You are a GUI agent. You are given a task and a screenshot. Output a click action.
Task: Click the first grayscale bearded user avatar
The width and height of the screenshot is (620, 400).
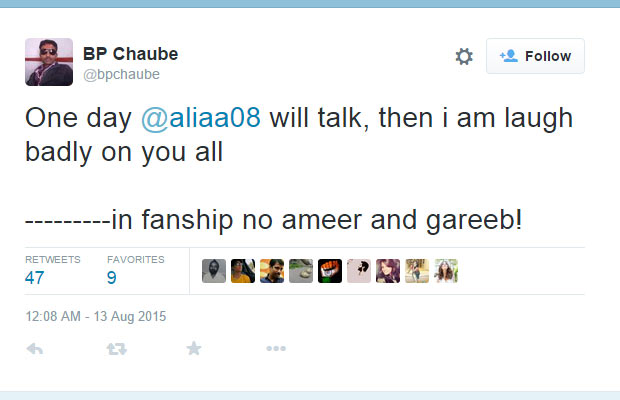tap(214, 271)
